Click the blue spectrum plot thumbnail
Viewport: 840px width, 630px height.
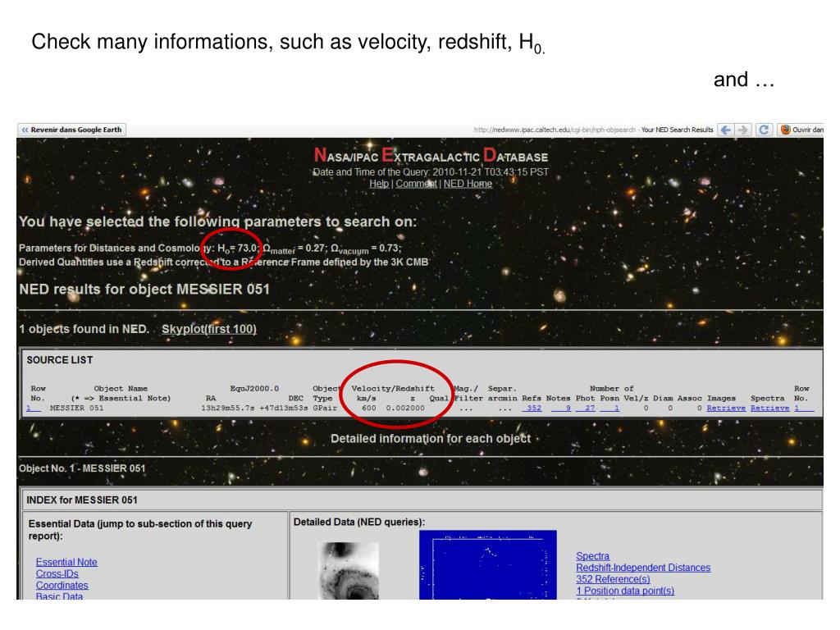coord(488,564)
